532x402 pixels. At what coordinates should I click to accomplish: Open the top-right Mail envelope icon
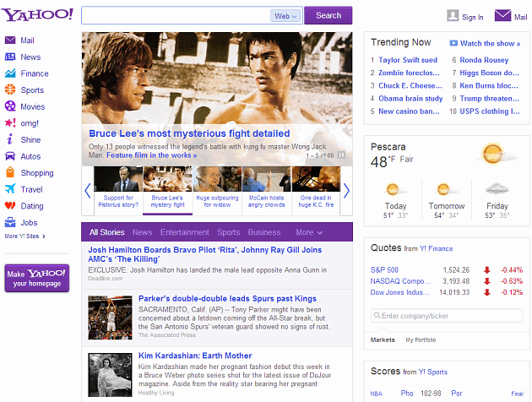click(x=502, y=15)
